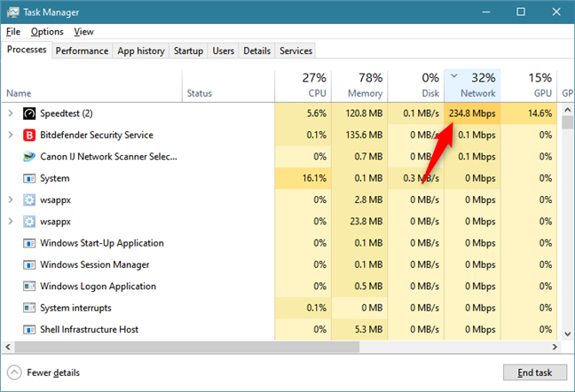The image size is (575, 392).
Task: Click the Windows Logon Application icon
Action: pyautogui.click(x=29, y=286)
